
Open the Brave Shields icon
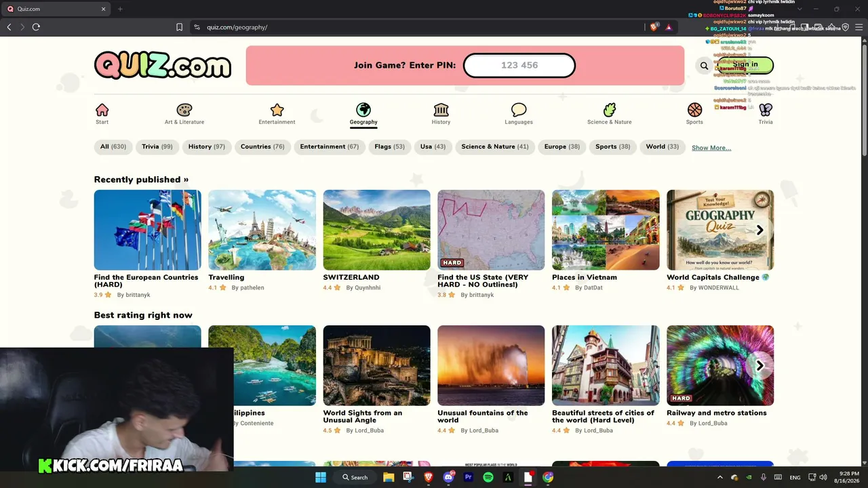(654, 27)
